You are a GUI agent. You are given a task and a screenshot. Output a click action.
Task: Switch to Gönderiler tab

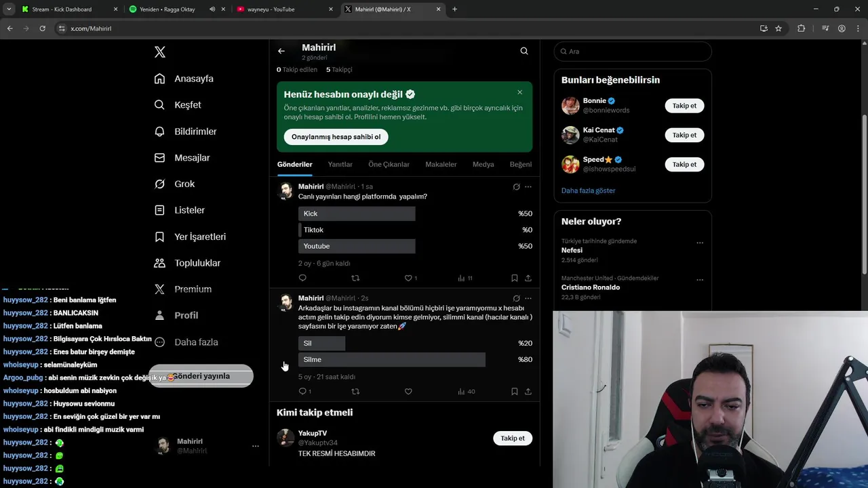coord(294,164)
